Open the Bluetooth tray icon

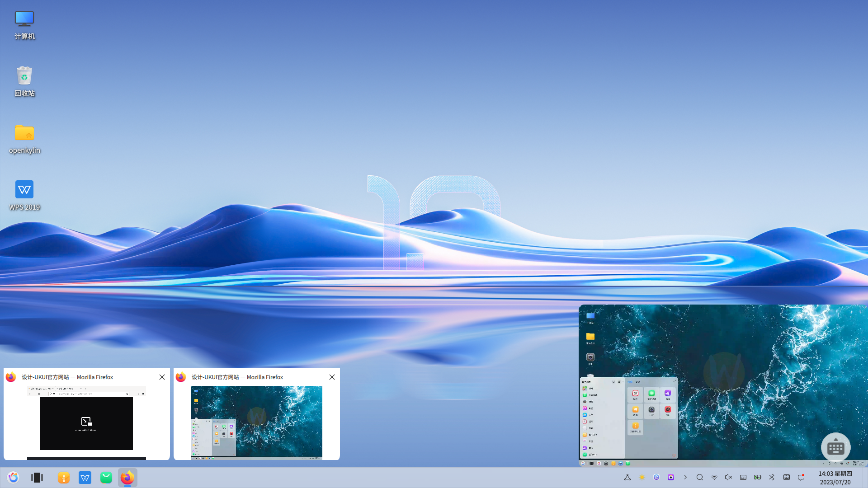tap(772, 477)
